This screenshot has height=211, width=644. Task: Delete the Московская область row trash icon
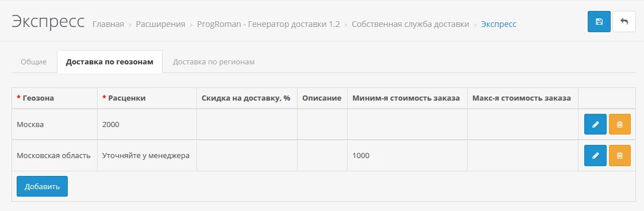[620, 155]
